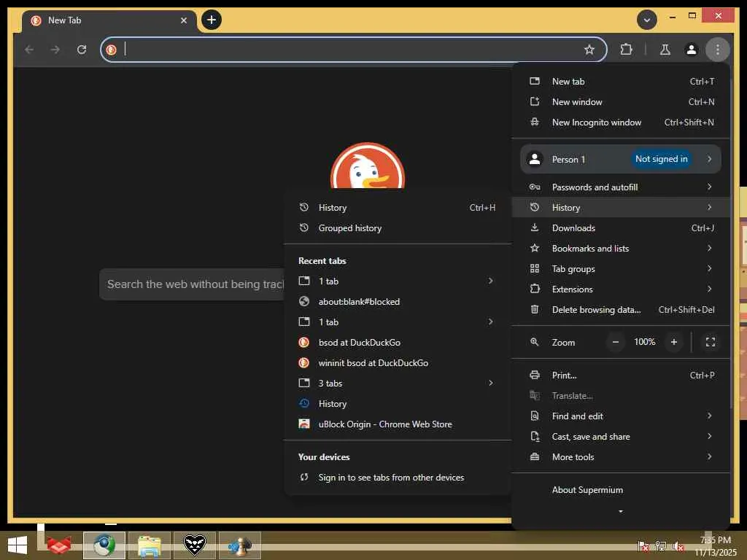Reopen bsod at DuckDuckGo tab
This screenshot has height=560, width=747.
click(398, 343)
